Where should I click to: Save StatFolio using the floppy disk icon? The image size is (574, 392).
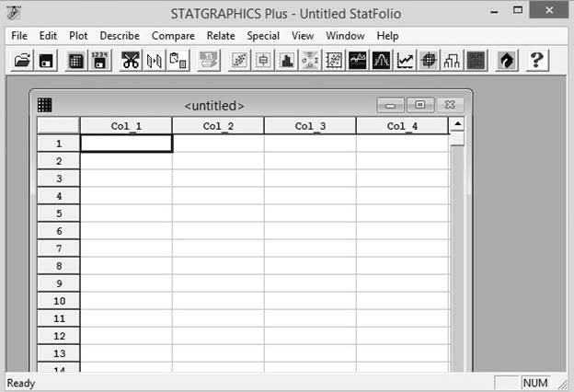[46, 60]
